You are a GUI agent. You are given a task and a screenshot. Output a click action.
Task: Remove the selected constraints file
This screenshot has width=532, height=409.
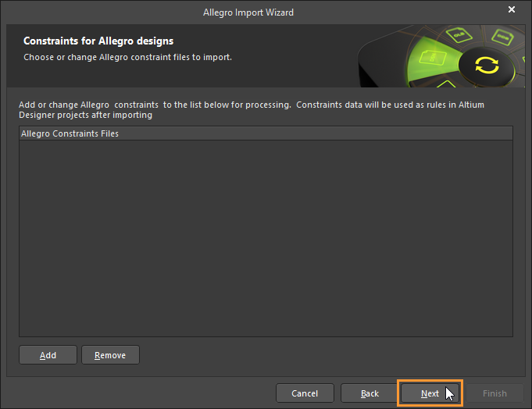[110, 355]
